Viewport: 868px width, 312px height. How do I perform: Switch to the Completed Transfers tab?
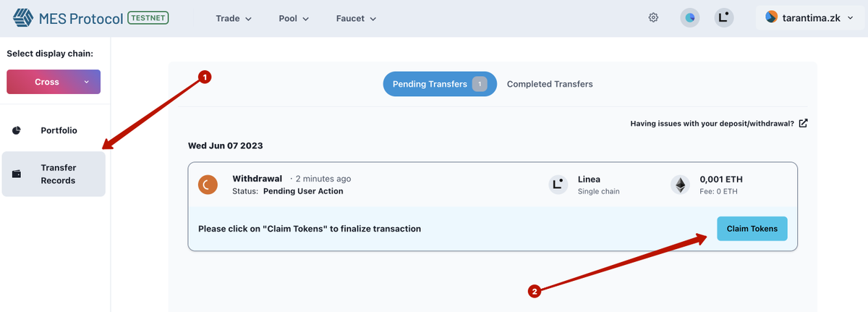pos(550,84)
